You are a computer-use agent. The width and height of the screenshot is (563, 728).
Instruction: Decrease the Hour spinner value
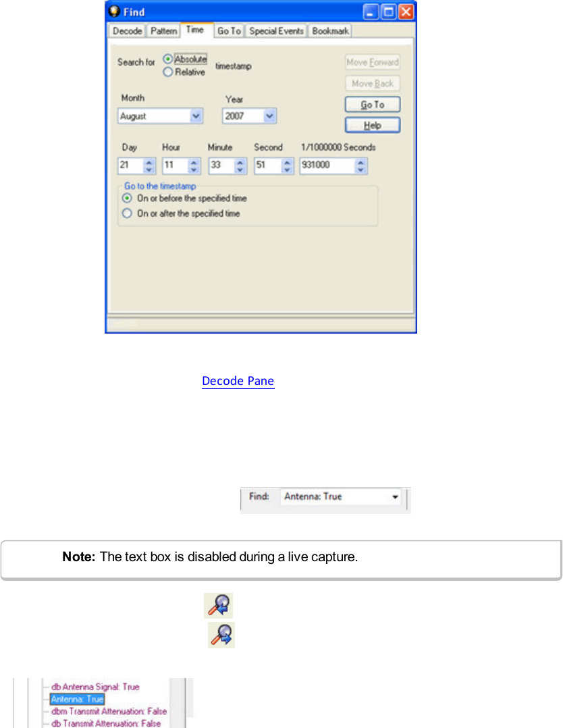pyautogui.click(x=194, y=170)
